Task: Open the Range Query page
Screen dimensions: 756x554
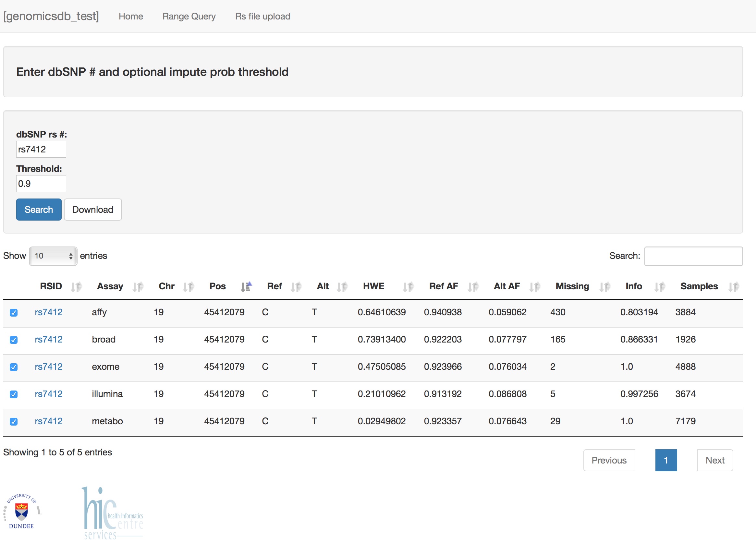Action: (x=189, y=17)
